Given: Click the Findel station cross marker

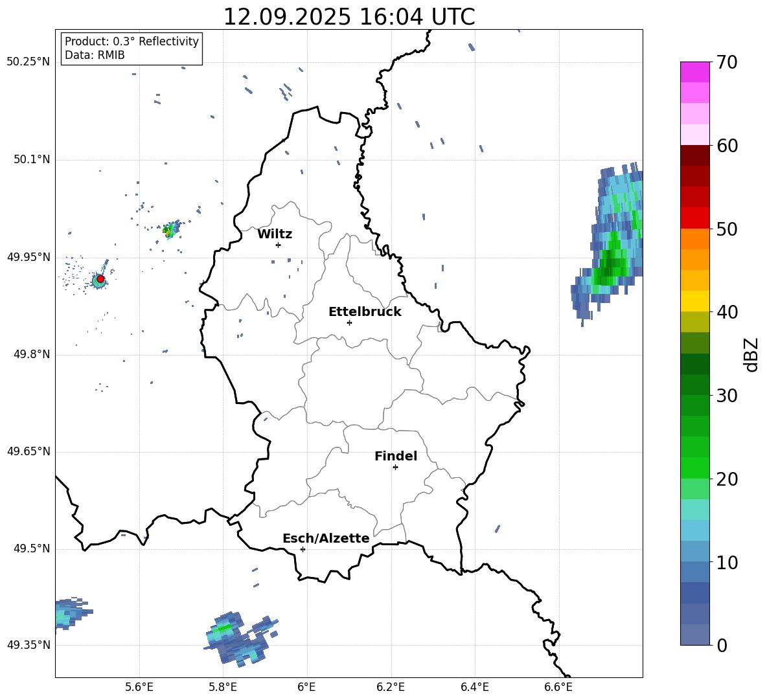Looking at the screenshot, I should (395, 468).
